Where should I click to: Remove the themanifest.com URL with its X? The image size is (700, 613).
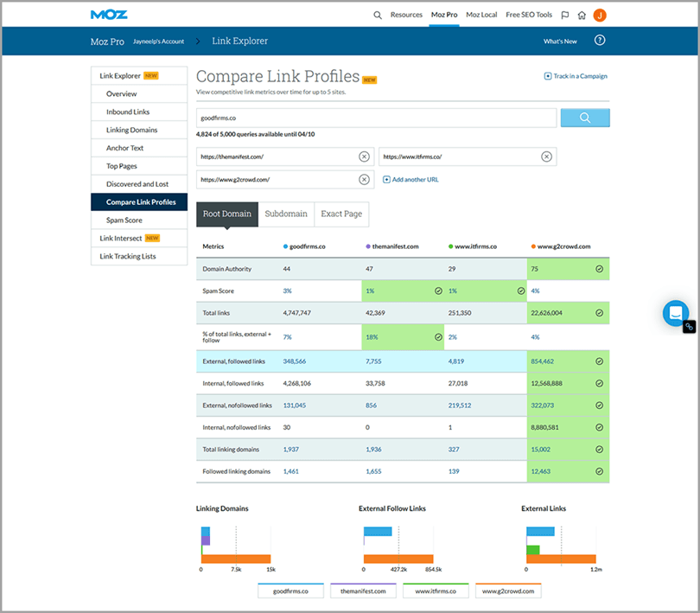point(365,156)
